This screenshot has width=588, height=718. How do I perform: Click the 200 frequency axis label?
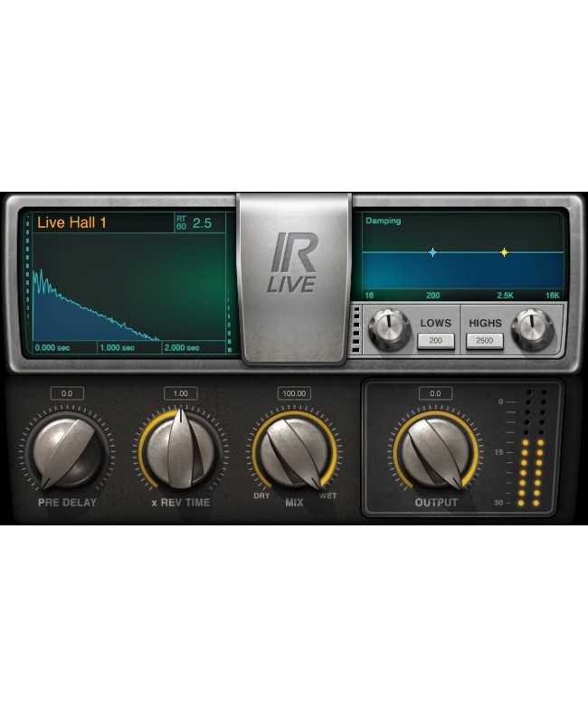432,296
